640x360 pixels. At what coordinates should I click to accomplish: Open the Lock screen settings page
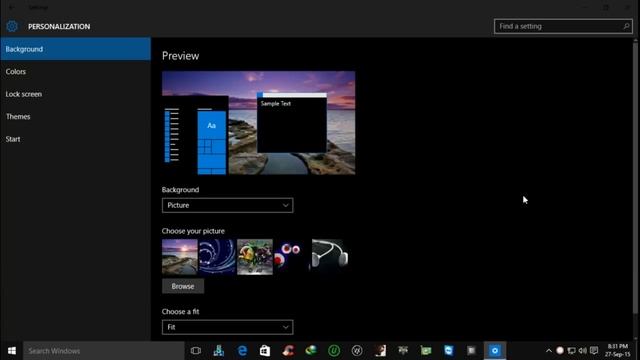(76, 94)
